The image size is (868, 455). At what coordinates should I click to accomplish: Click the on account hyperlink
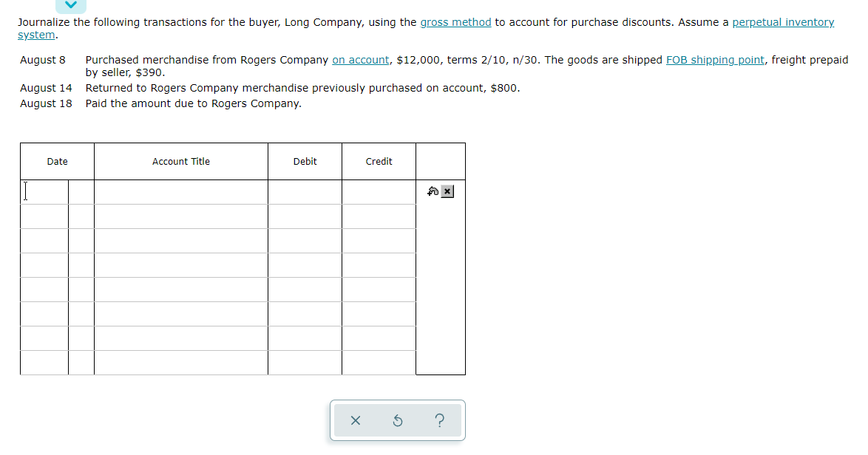[x=361, y=60]
